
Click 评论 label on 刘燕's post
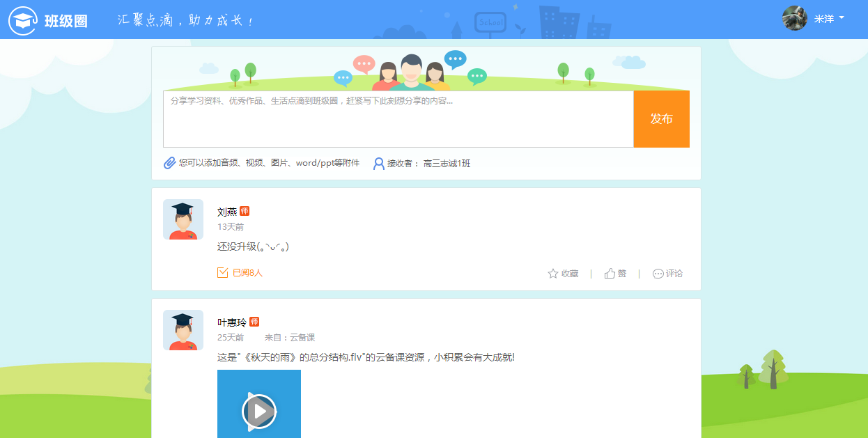[x=674, y=274]
